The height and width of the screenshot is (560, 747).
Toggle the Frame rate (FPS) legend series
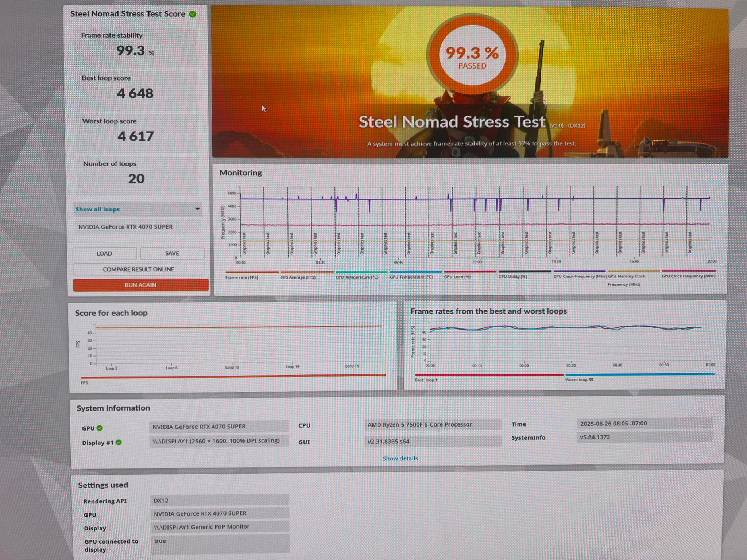(x=252, y=275)
